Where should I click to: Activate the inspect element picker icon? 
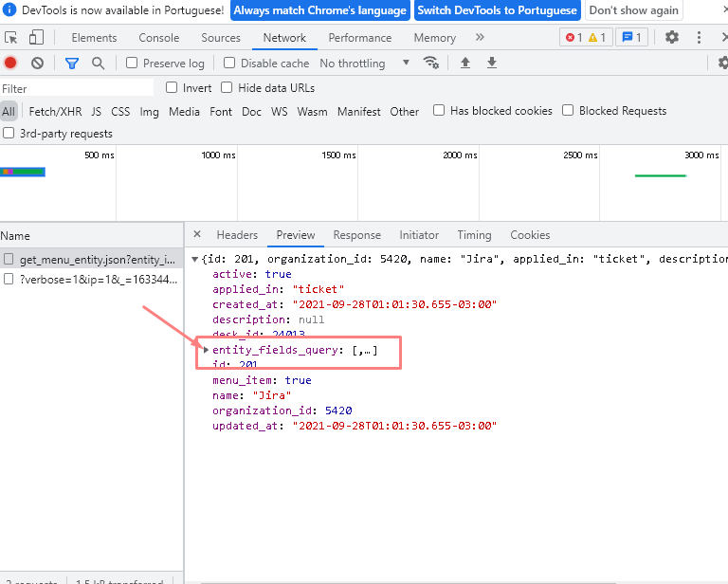(x=10, y=38)
